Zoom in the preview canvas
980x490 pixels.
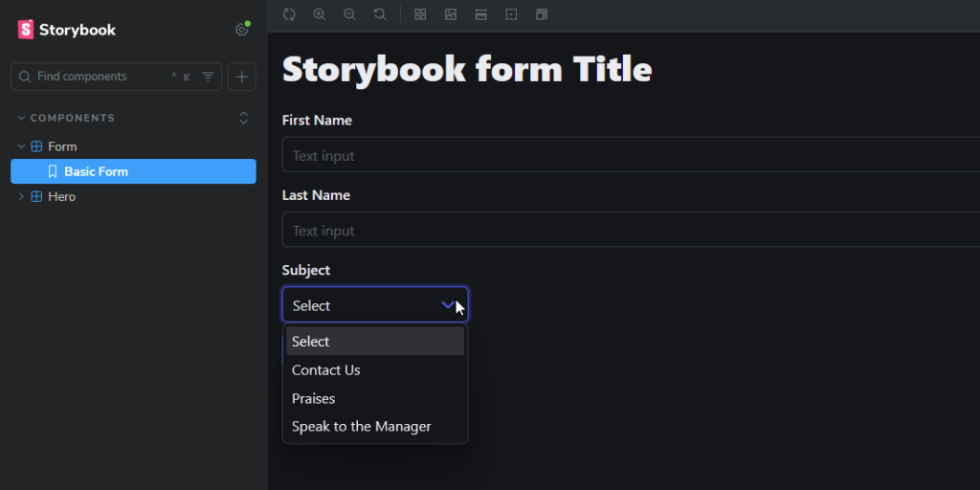320,14
